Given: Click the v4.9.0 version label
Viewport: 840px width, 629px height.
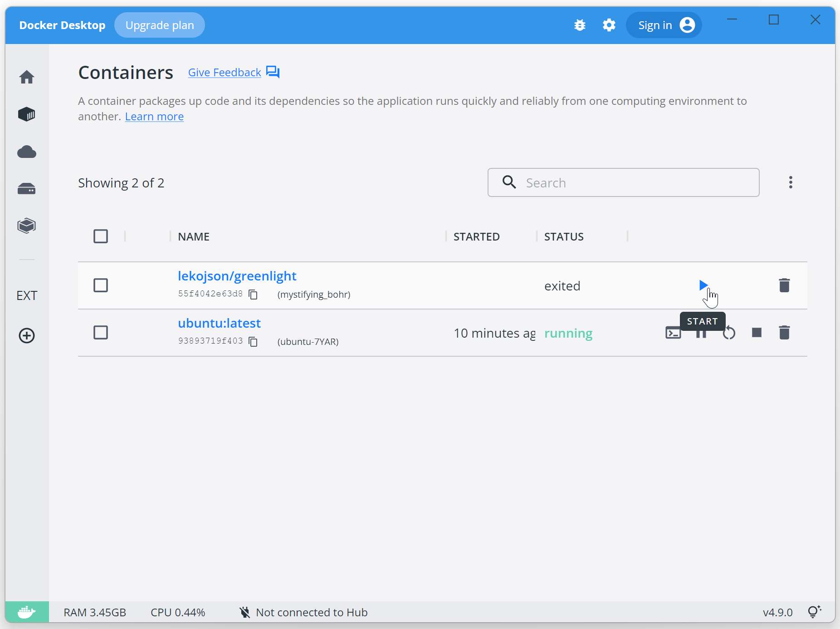Looking at the screenshot, I should click(777, 613).
